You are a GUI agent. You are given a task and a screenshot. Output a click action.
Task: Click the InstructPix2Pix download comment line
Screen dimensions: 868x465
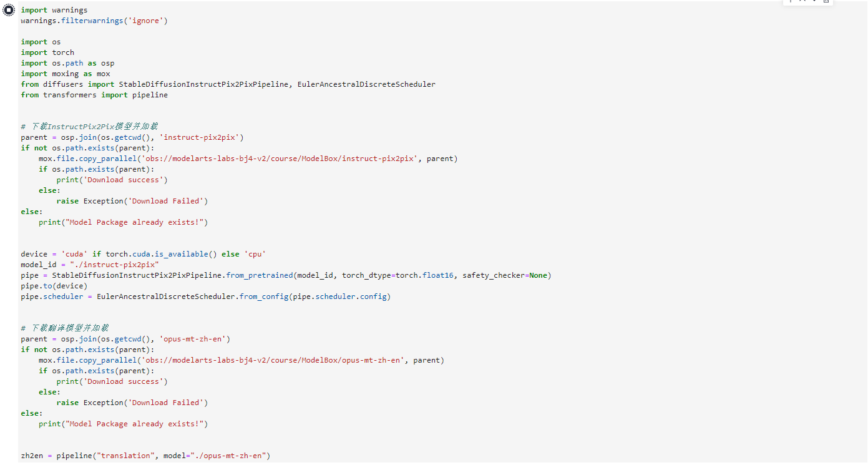(x=89, y=127)
